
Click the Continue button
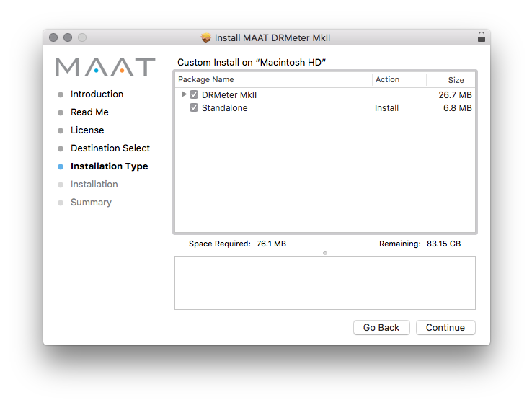(445, 327)
